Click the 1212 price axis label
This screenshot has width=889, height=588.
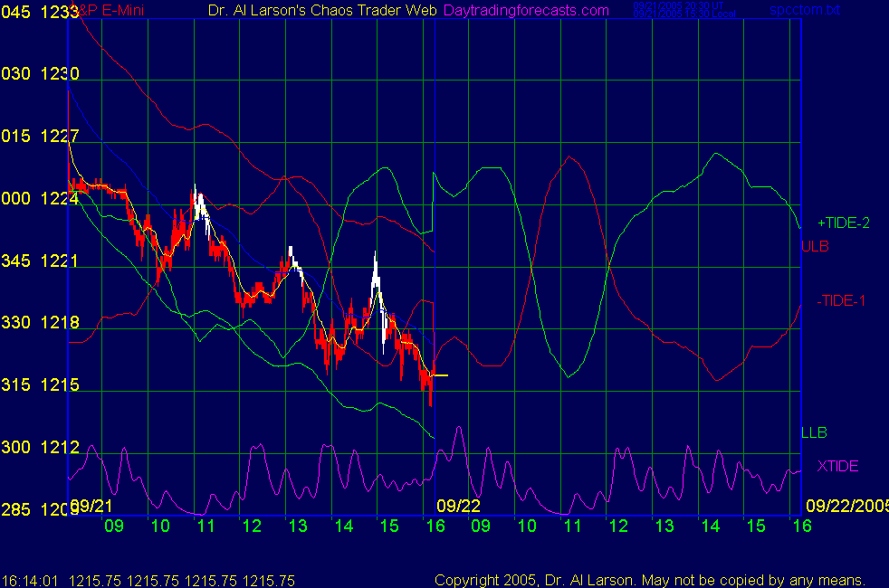tap(61, 447)
